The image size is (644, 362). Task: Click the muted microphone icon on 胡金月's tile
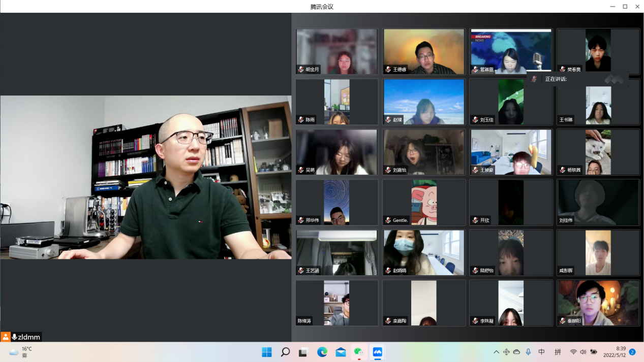(x=301, y=70)
